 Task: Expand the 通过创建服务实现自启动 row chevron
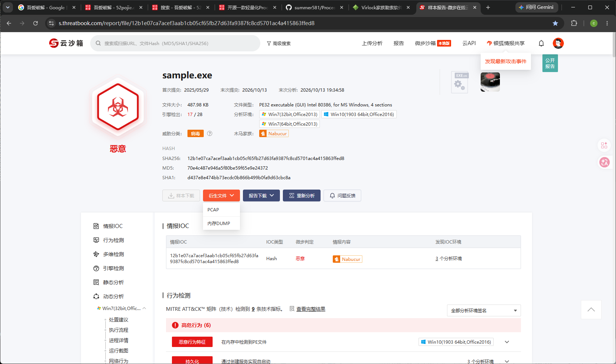point(507,361)
